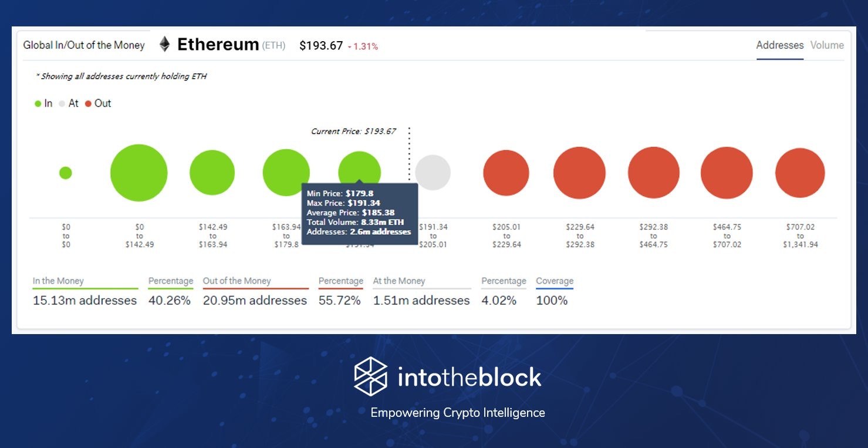Click the red $292.38 to $464.75 bubble

coord(653,173)
